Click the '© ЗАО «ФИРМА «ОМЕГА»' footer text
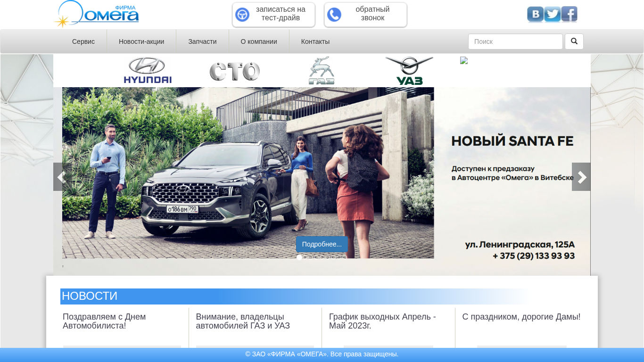This screenshot has width=644, height=362. (322, 354)
